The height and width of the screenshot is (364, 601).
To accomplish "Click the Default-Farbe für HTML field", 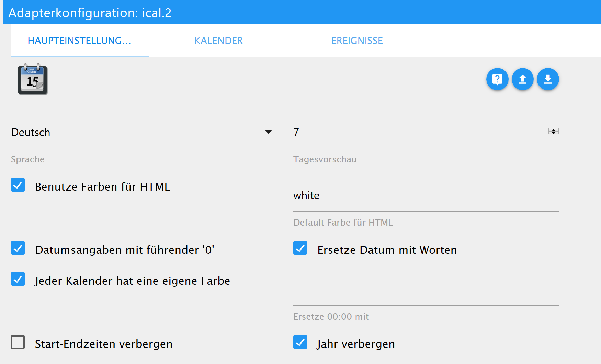I will pyautogui.click(x=426, y=196).
